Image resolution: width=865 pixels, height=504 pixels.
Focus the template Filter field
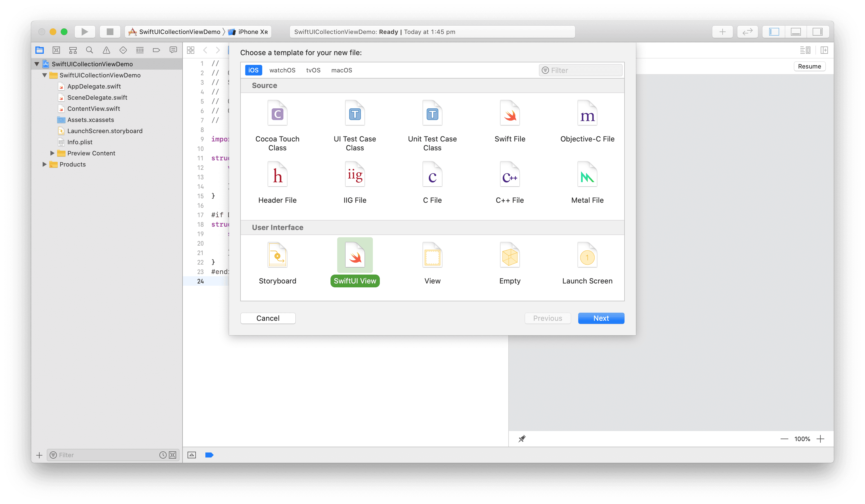(580, 70)
